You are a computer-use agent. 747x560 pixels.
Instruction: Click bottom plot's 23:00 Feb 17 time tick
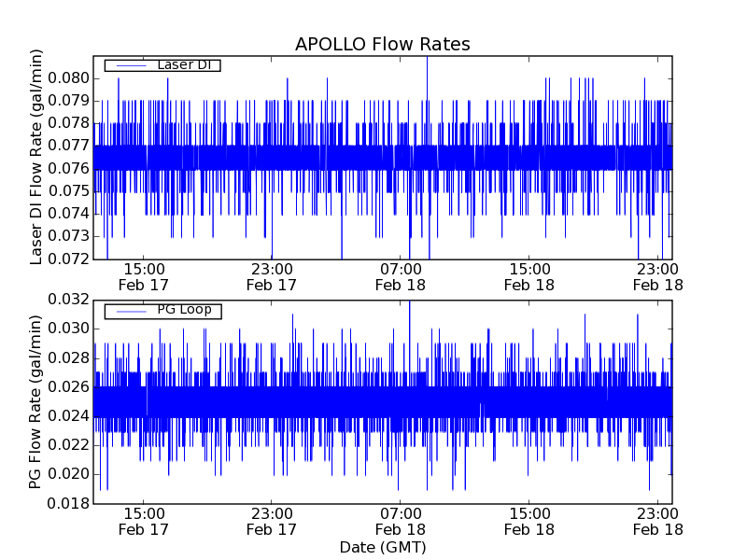(x=272, y=521)
